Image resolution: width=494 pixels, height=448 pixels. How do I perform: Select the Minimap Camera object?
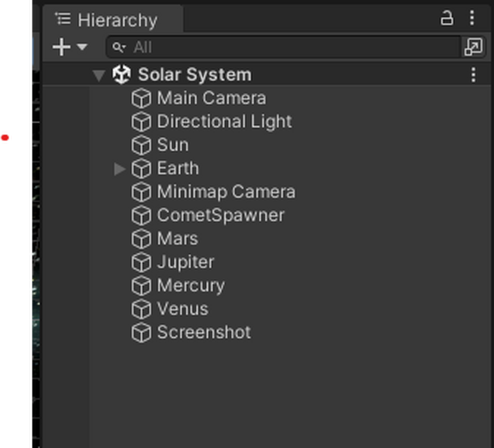point(226,192)
